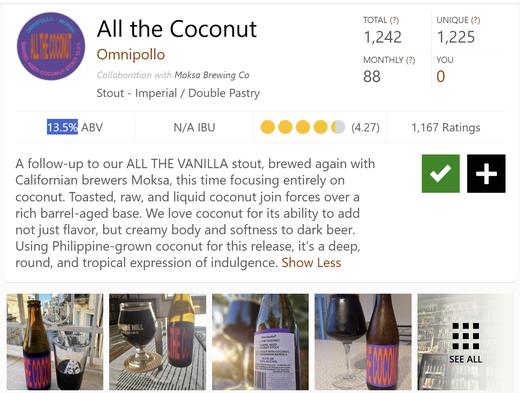Click the yellow rating circles
Viewport: 520px width, 393px height.
303,127
